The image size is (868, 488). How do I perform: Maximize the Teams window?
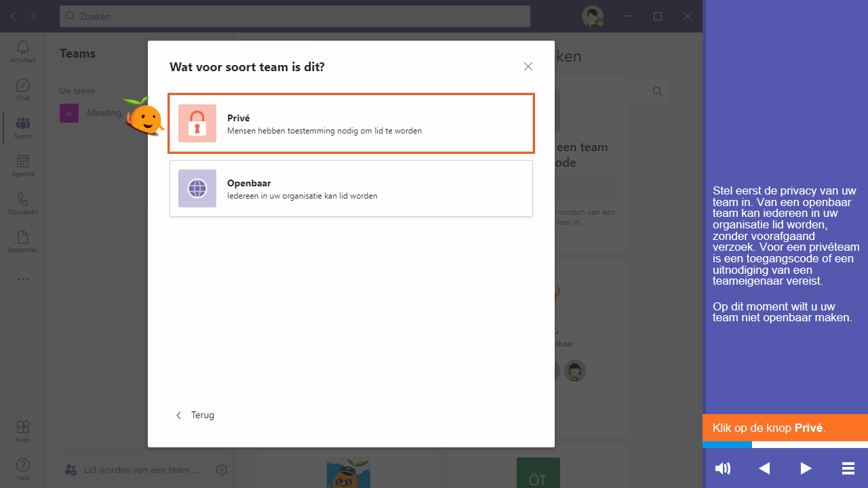click(658, 16)
